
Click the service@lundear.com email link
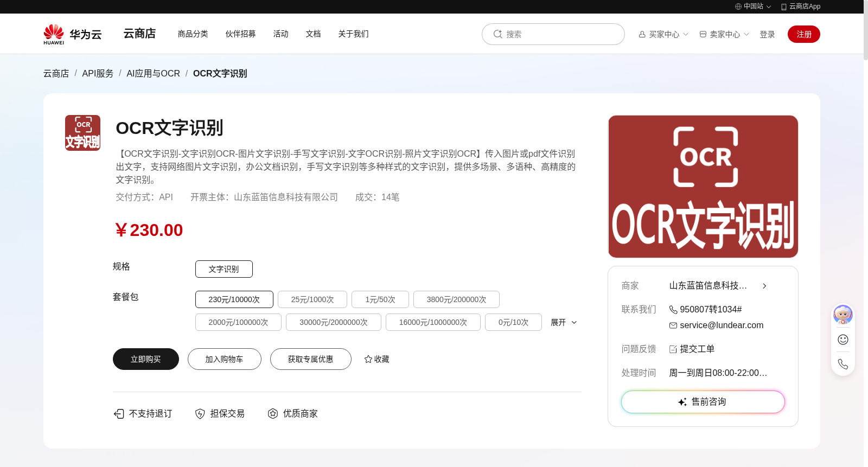[722, 325]
